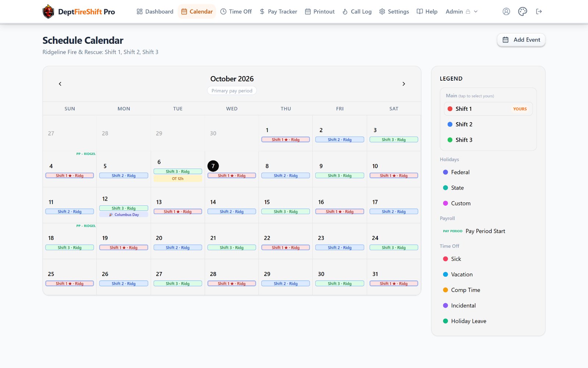Viewport: 588px width, 368px height.
Task: Click the Holiday Leave legend entry
Action: [465, 321]
